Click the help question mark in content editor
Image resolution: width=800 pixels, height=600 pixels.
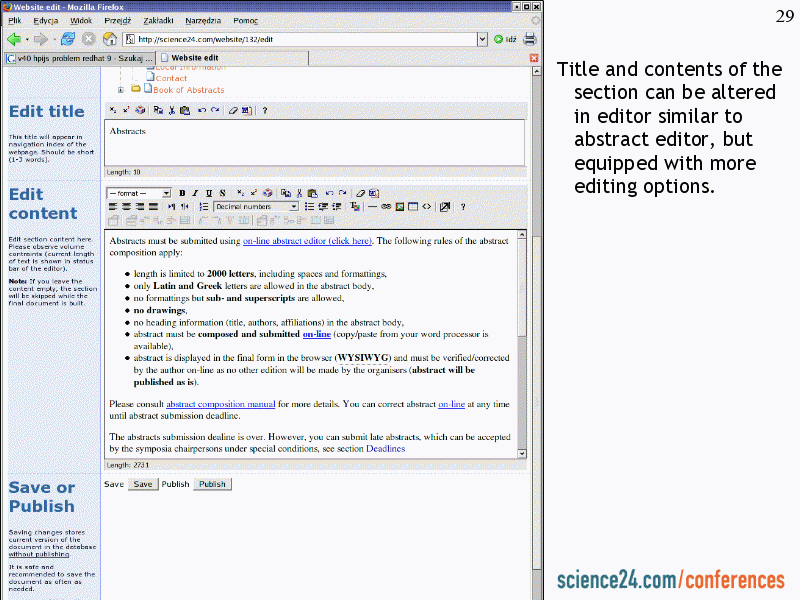coord(462,207)
